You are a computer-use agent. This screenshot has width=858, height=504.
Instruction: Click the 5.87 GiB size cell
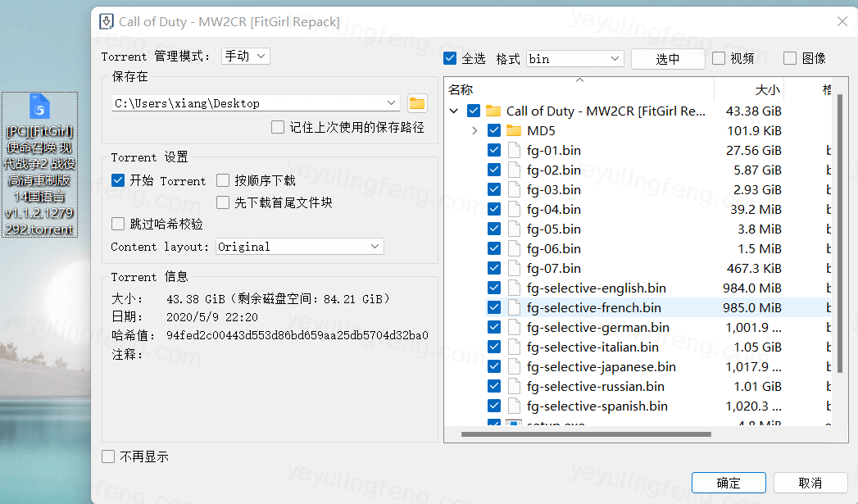point(757,170)
